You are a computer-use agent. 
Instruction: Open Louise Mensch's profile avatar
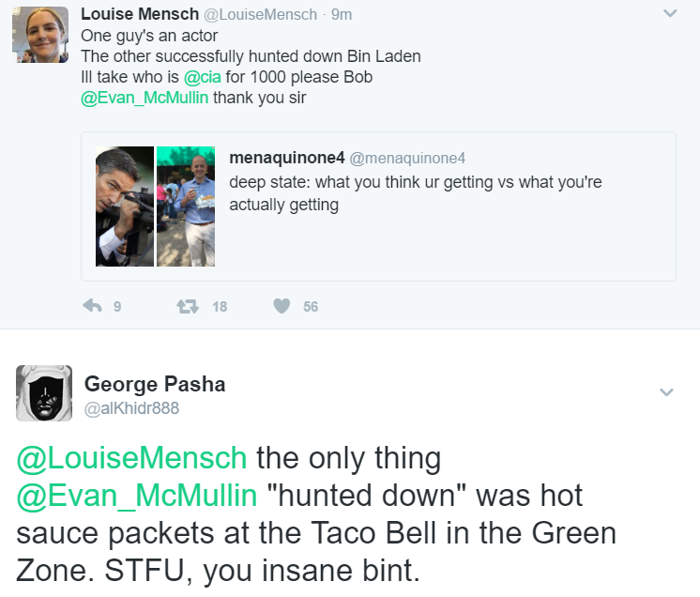40,35
